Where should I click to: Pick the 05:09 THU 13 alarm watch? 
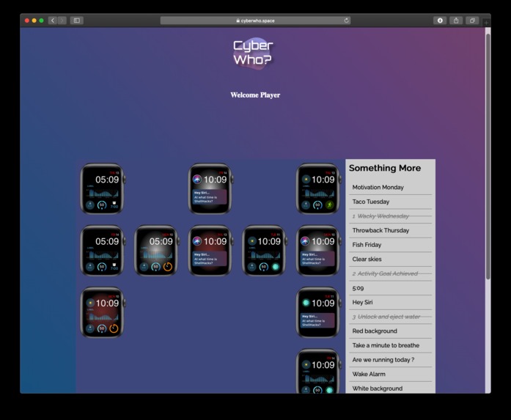click(103, 188)
